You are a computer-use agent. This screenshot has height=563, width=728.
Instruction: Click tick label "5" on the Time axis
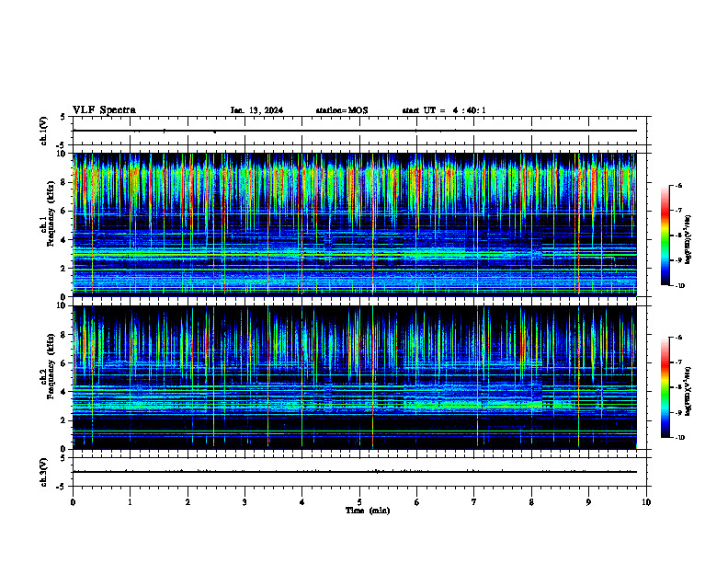359,502
